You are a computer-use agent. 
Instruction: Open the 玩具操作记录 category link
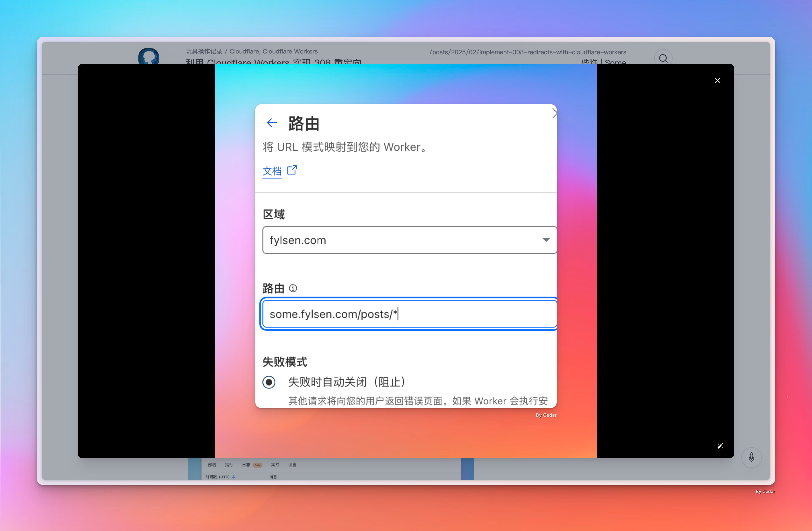(x=204, y=51)
